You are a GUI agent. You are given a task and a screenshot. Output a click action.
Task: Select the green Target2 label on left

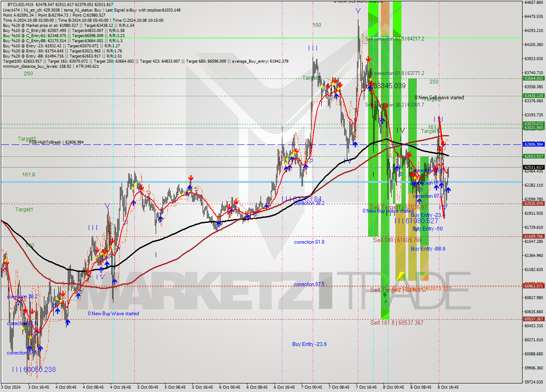click(x=27, y=139)
